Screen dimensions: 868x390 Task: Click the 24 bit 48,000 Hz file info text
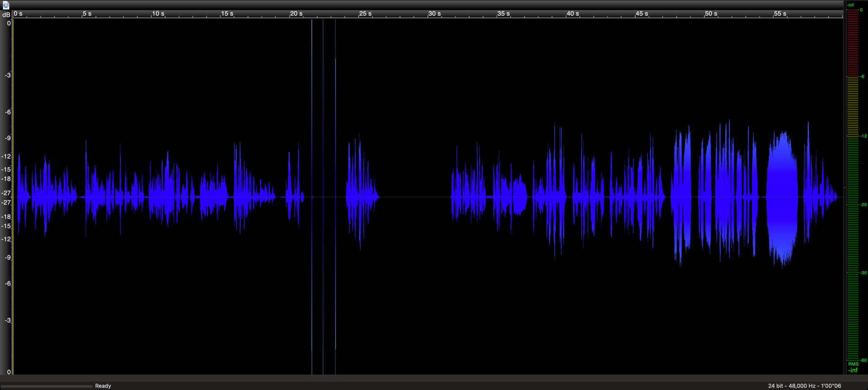click(x=804, y=386)
